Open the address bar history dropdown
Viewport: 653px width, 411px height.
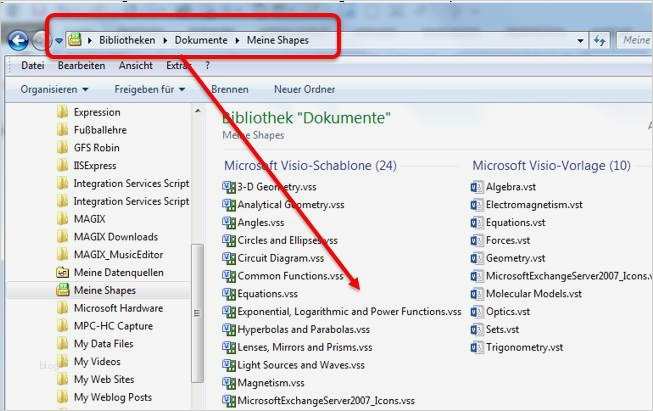[x=580, y=41]
